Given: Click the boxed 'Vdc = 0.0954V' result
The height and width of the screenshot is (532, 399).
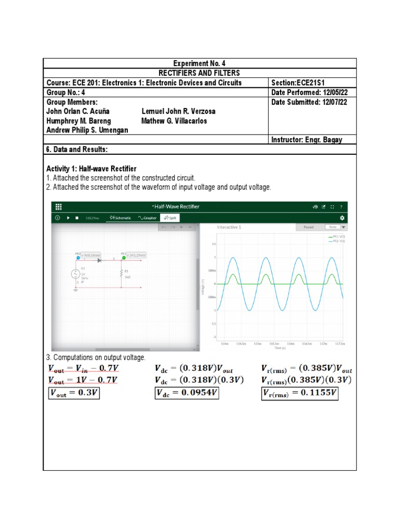Looking at the screenshot, I should pyautogui.click(x=187, y=393).
